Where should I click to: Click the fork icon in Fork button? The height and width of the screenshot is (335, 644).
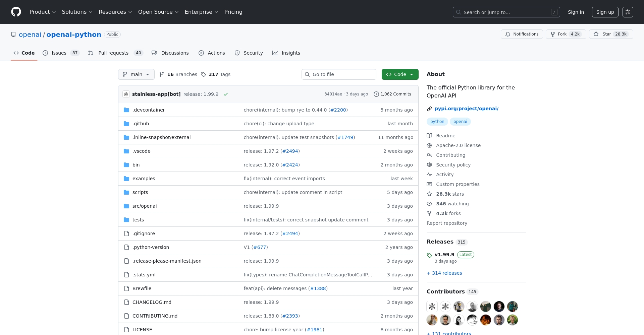553,34
